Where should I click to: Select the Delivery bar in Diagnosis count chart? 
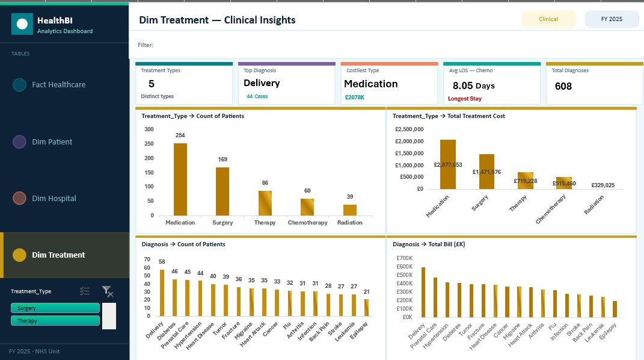[162, 293]
